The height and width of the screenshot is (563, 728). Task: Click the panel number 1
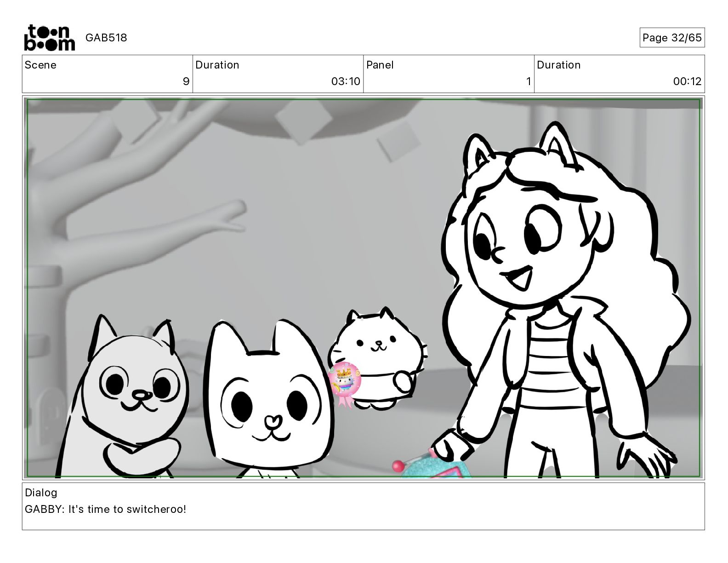tap(529, 81)
